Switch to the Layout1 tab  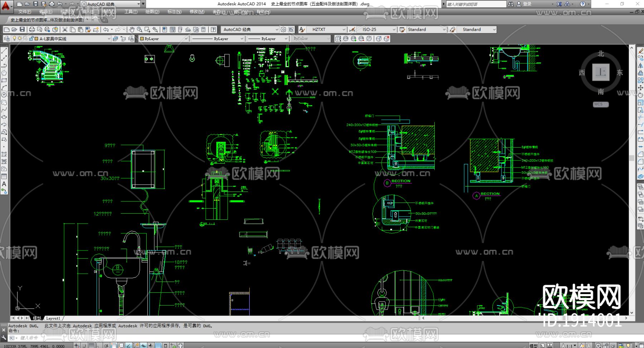click(53, 318)
